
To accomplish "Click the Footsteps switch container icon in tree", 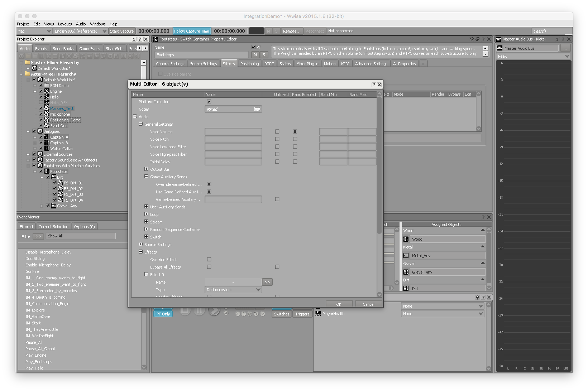I will coord(47,172).
